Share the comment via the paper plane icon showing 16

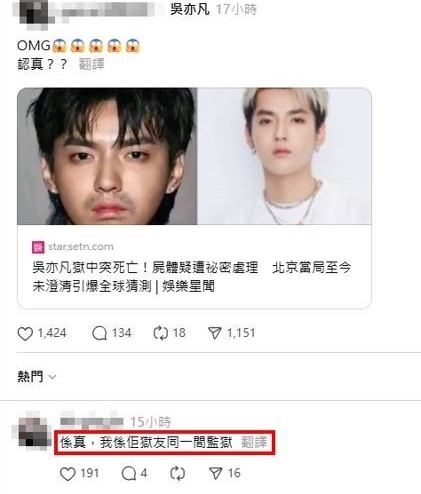pos(216,474)
